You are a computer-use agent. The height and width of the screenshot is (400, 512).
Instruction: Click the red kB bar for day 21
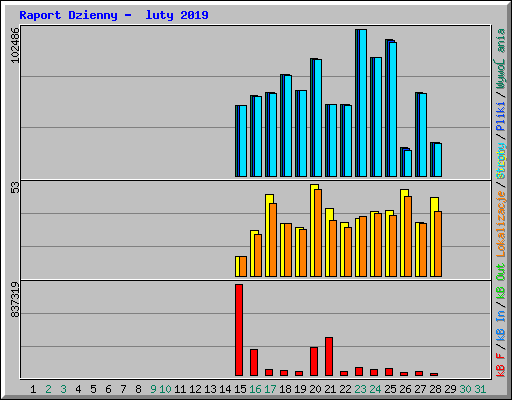click(329, 356)
